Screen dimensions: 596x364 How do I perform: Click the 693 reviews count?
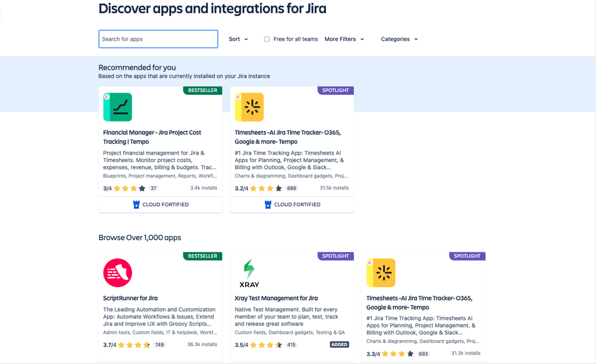click(424, 354)
